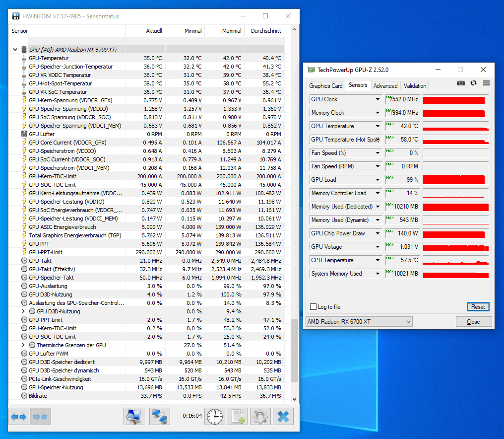Viewport: 504px width, 439px height.
Task: Switch to the Graphics Card tab in GPU-Z
Action: 325,85
